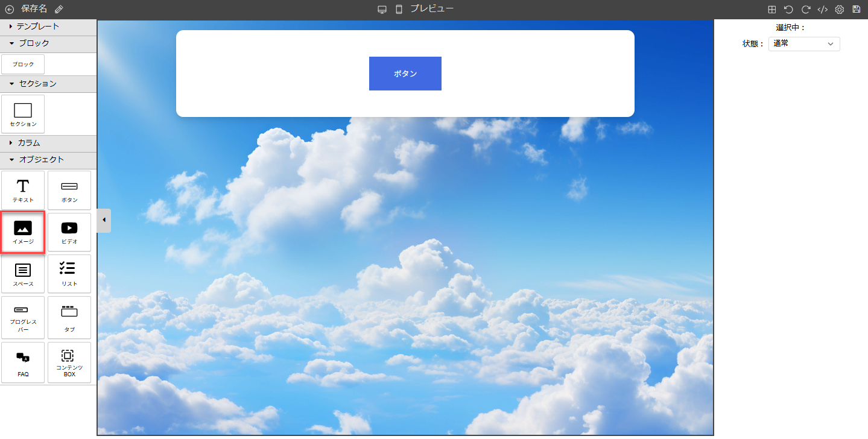The width and height of the screenshot is (868, 439).
Task: Toggle the grid display icon
Action: (x=771, y=10)
